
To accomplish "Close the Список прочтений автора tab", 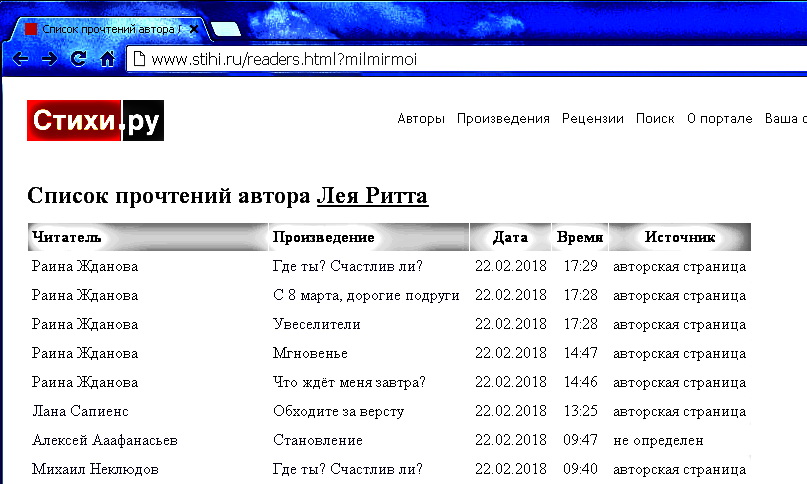I will click(195, 30).
